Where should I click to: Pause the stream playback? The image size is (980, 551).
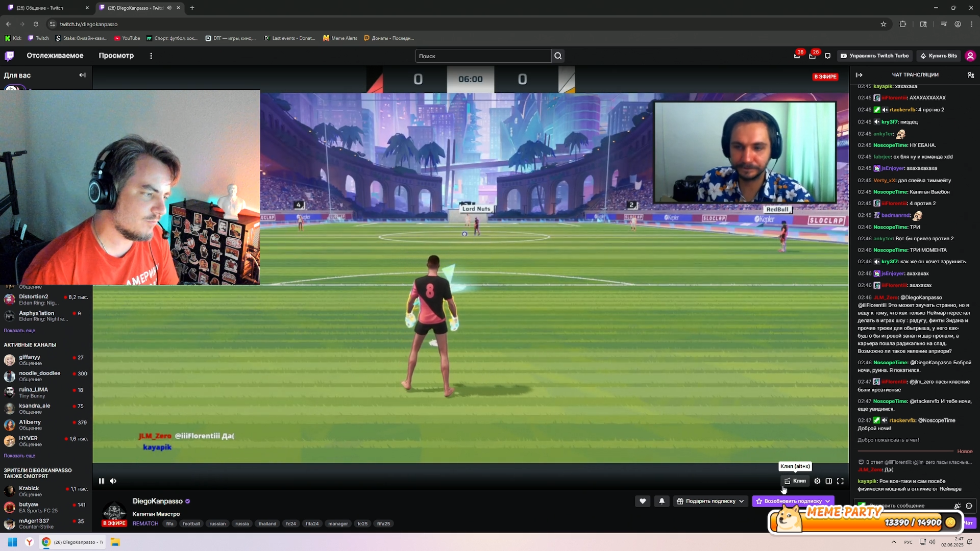(x=101, y=481)
